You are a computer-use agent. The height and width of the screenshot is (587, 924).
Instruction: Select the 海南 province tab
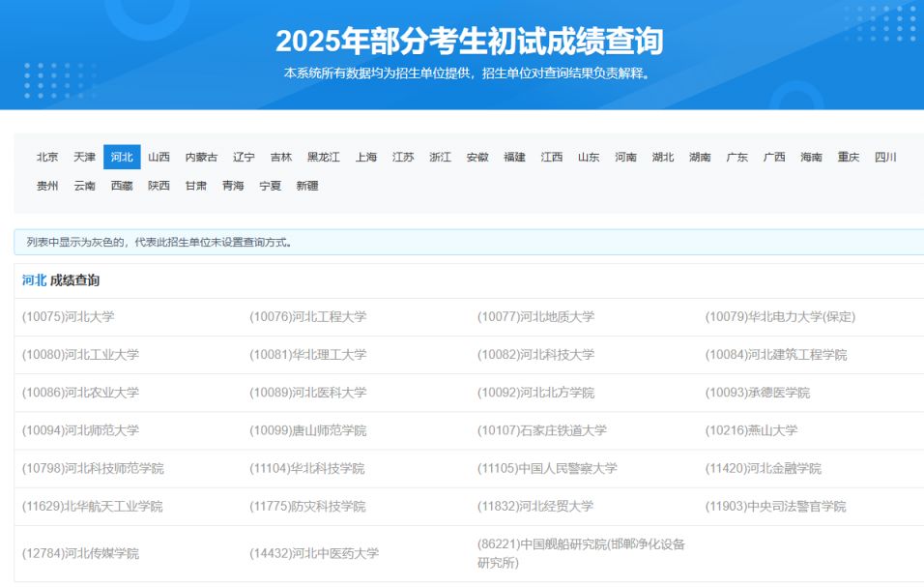[x=812, y=157]
